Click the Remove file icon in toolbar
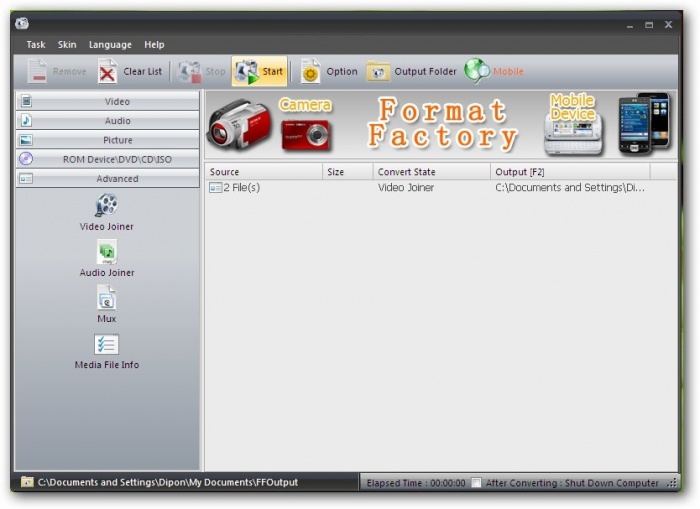This screenshot has width=700, height=509. pos(37,71)
